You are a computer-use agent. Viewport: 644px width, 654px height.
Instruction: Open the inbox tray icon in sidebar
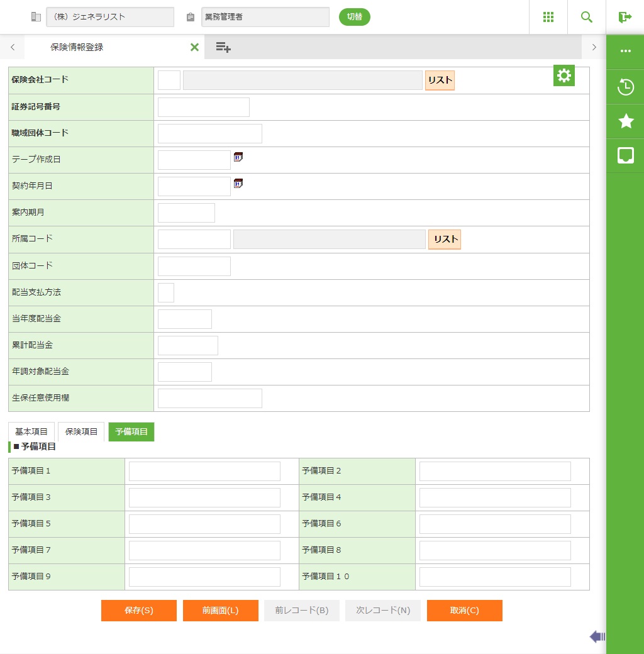click(x=626, y=155)
